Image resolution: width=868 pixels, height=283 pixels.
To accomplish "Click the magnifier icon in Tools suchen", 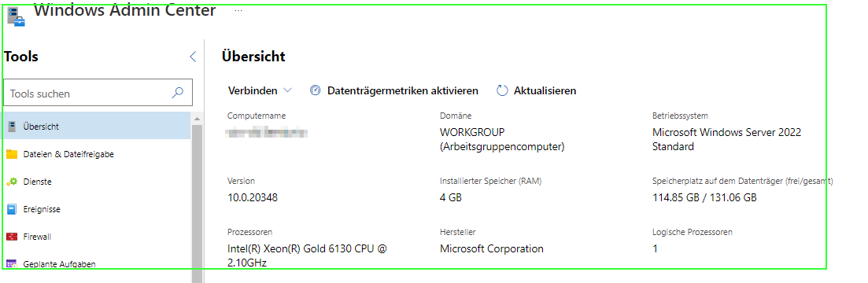I will [x=178, y=93].
